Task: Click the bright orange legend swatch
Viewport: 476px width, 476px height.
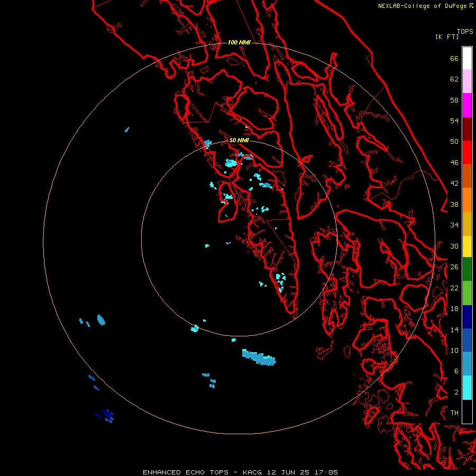Action: [x=467, y=200]
